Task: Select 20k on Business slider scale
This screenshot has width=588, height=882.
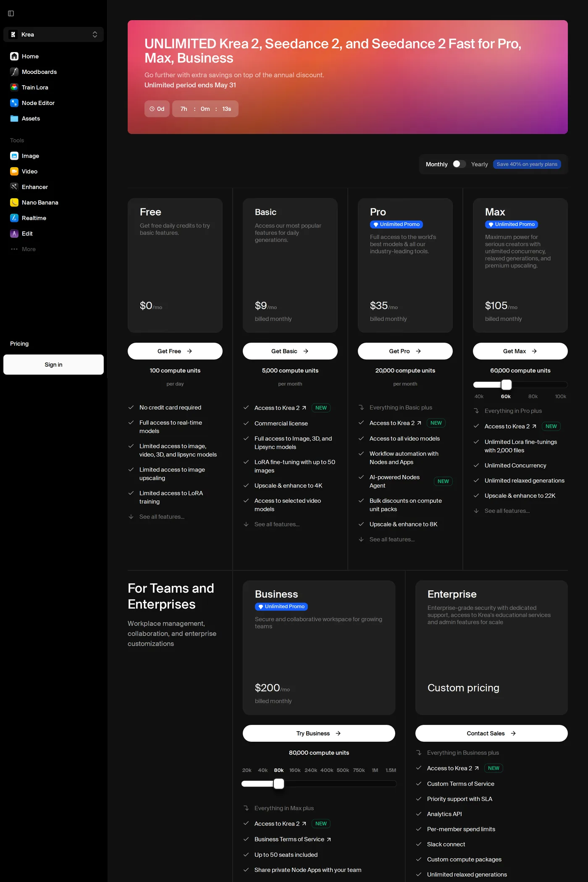Action: (247, 770)
